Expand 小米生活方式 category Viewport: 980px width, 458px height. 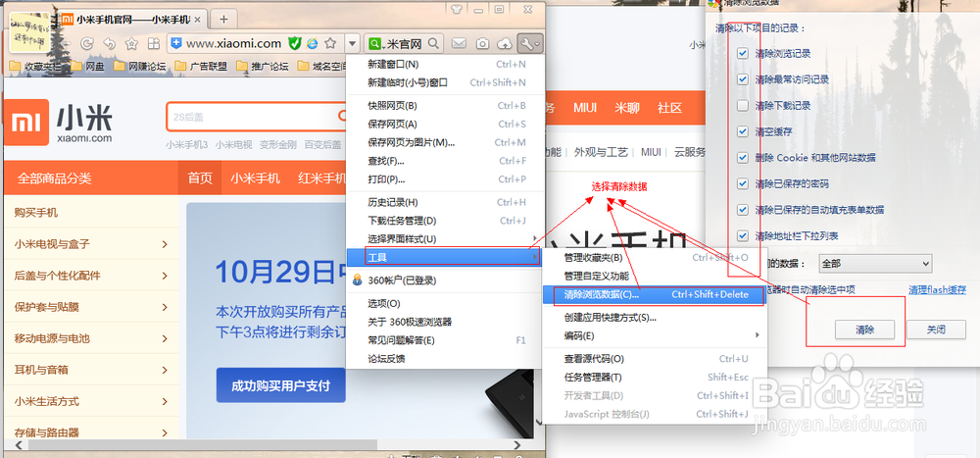[x=165, y=401]
